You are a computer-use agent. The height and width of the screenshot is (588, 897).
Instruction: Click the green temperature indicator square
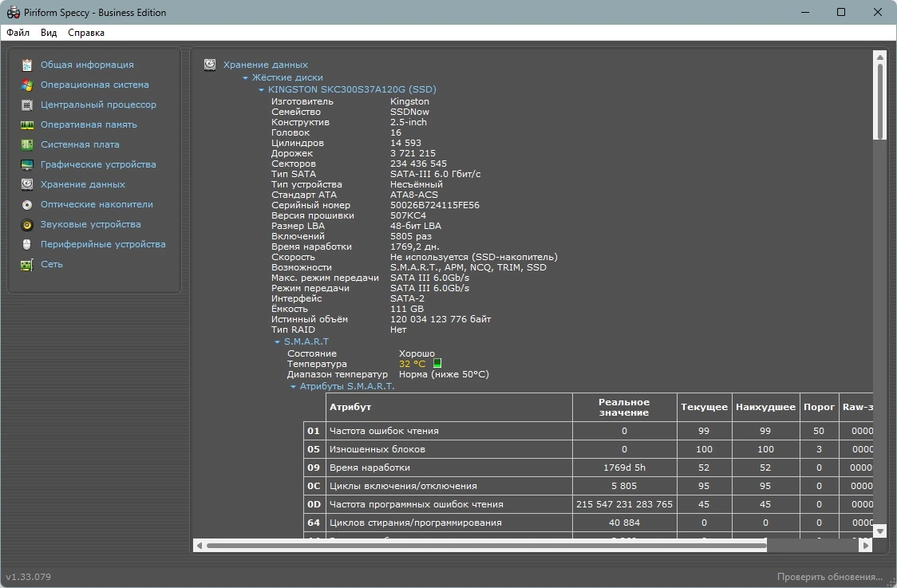[x=437, y=363]
